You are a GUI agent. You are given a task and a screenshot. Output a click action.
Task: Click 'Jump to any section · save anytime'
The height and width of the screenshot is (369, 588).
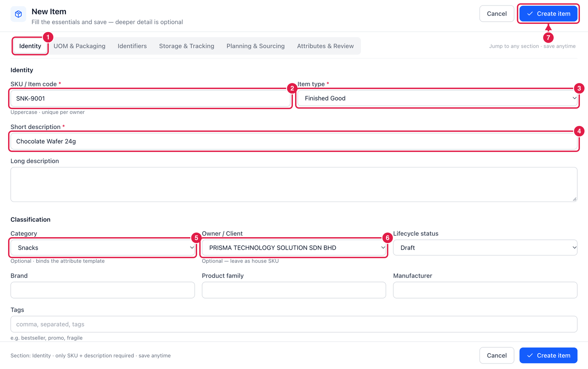point(532,46)
